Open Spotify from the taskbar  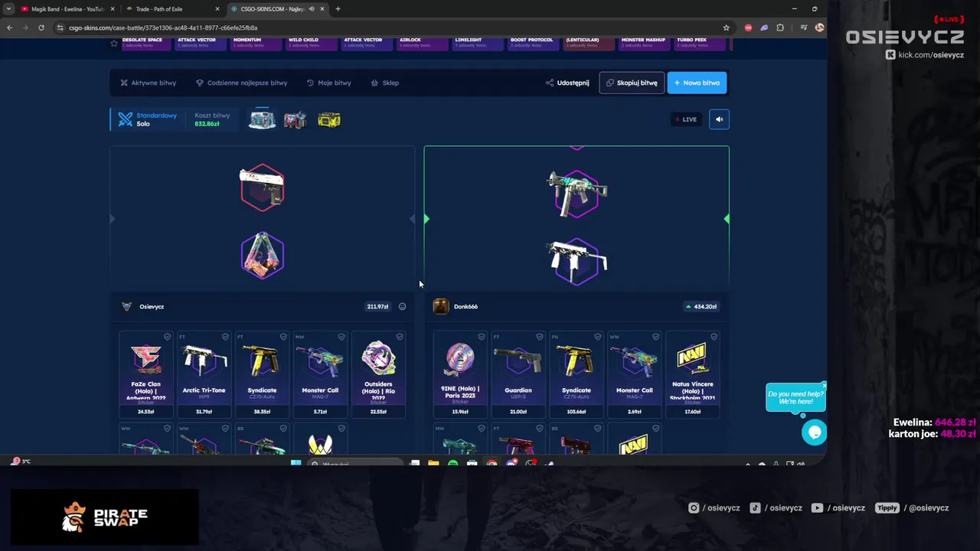pyautogui.click(x=452, y=463)
